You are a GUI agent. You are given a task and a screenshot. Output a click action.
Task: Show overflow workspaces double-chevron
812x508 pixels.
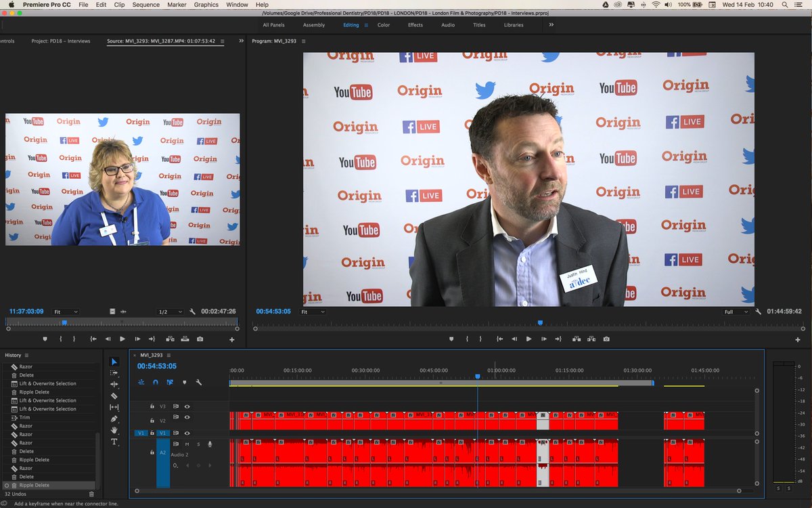coord(551,24)
